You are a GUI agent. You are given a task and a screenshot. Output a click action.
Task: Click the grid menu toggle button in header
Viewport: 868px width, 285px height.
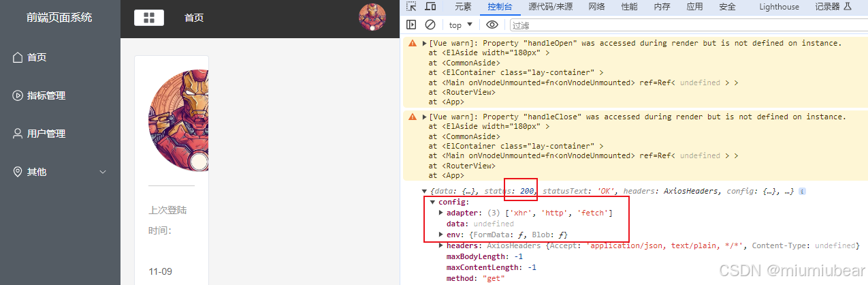149,18
